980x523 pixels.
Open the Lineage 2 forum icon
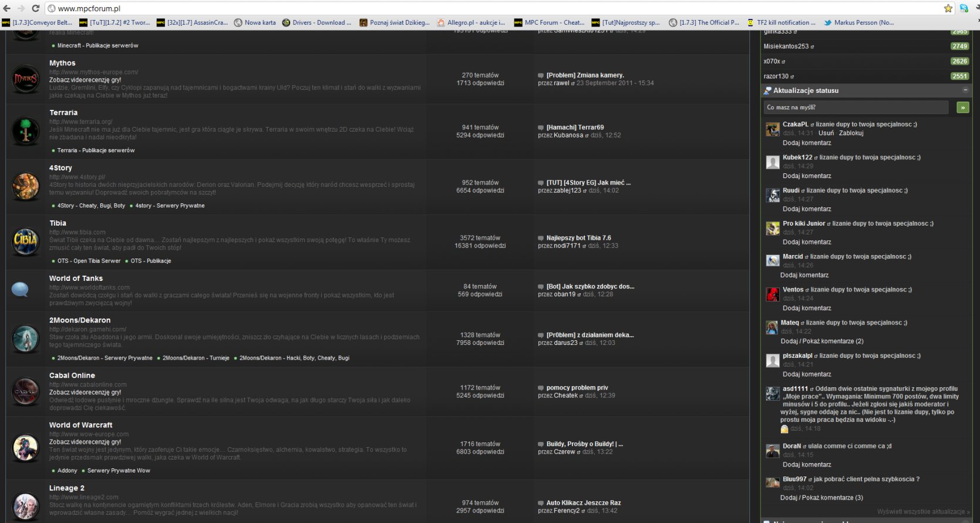25,506
